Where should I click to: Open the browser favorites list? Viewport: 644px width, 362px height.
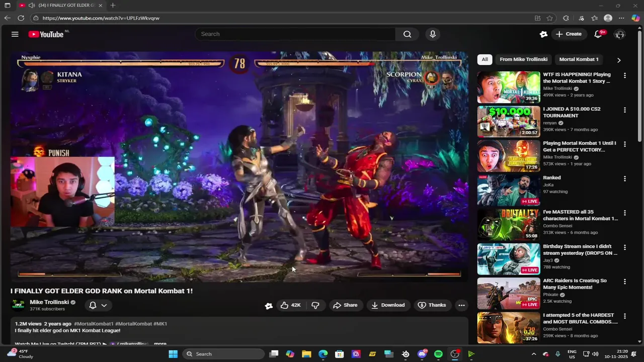tap(595, 18)
